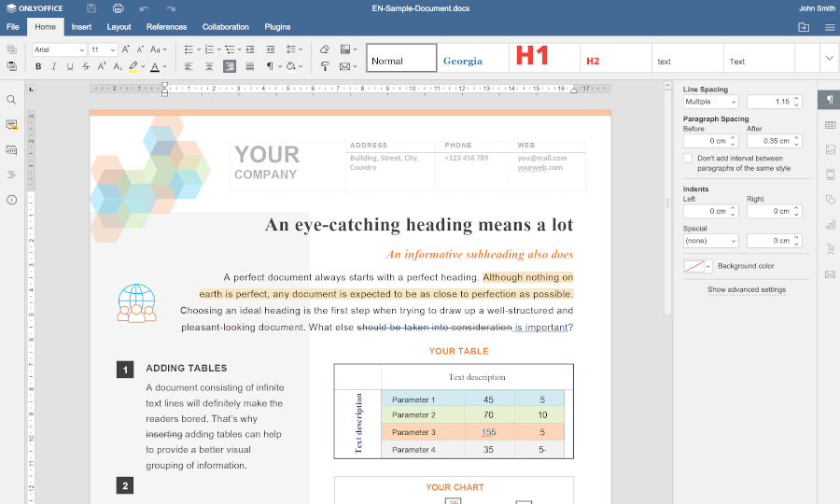This screenshot has width=840, height=504.
Task: Enable don't add interval between paragraphs
Action: (x=688, y=159)
